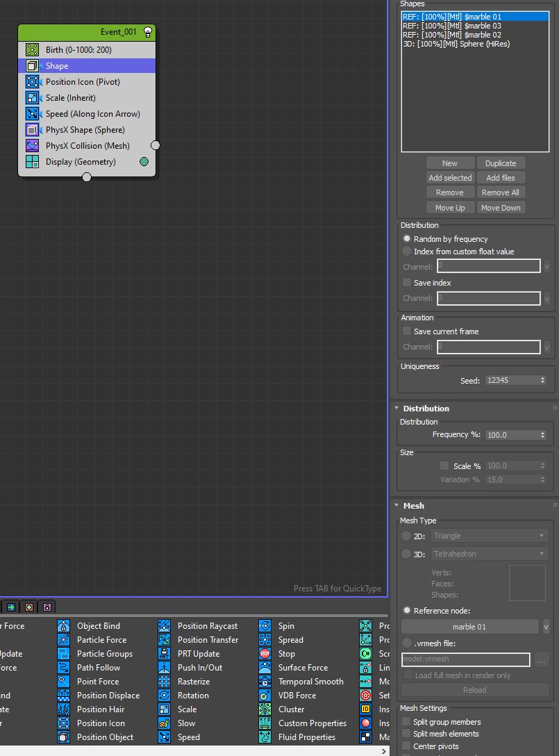This screenshot has height=756, width=559.
Task: Toggle the Event_001 lightbulb icon
Action: (x=147, y=32)
